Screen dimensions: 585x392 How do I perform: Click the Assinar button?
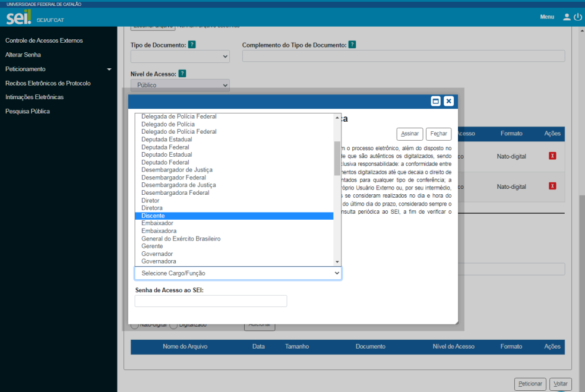410,134
